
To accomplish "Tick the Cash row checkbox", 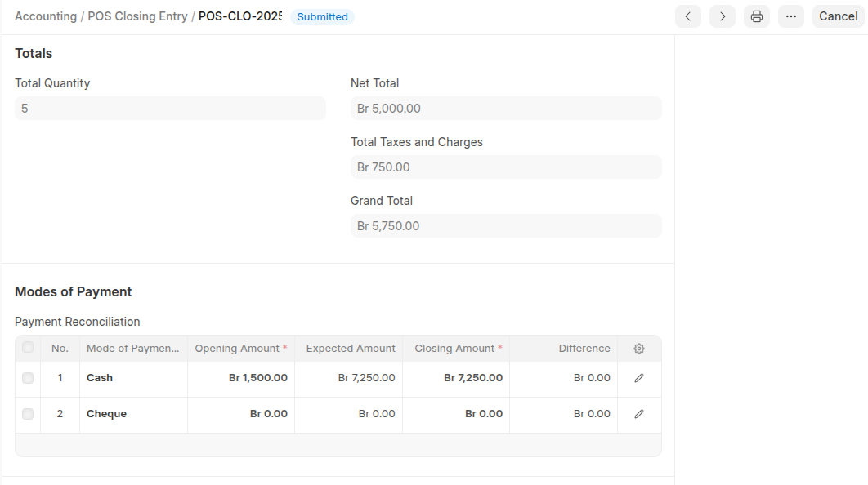I will coord(28,378).
